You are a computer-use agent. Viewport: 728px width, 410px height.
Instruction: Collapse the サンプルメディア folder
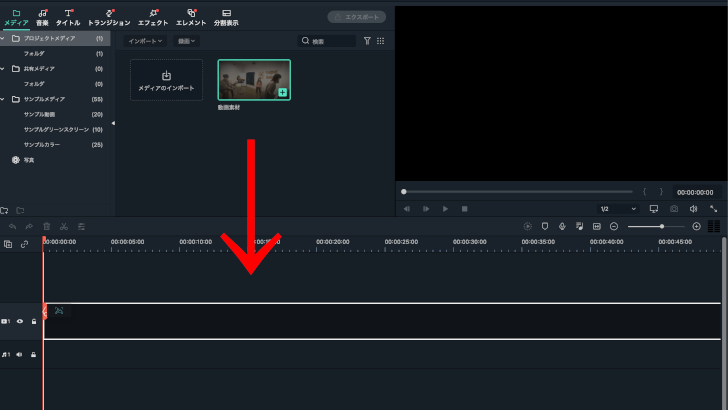[x=3, y=99]
